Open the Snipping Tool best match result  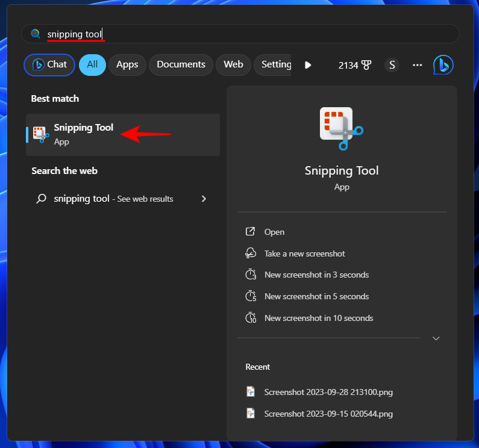coord(123,135)
